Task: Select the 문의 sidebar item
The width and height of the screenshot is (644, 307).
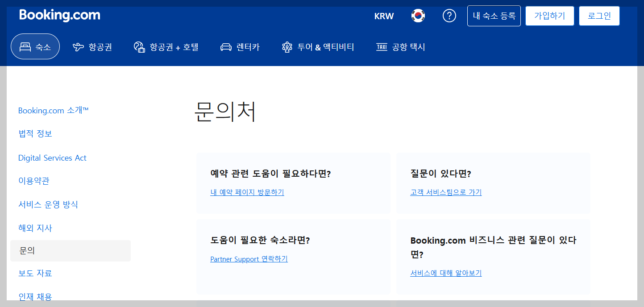Action: [x=71, y=251]
